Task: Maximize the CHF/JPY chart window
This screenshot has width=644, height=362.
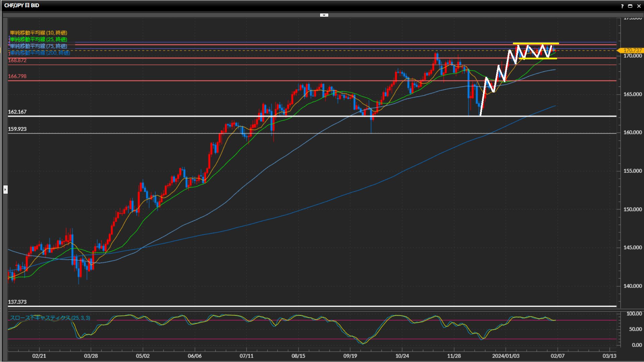Action: point(630,6)
